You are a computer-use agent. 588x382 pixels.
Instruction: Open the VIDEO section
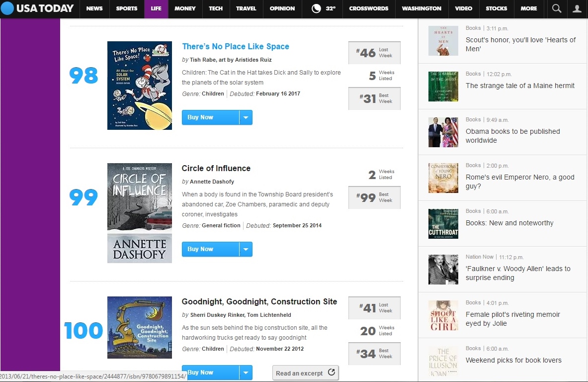pos(464,8)
